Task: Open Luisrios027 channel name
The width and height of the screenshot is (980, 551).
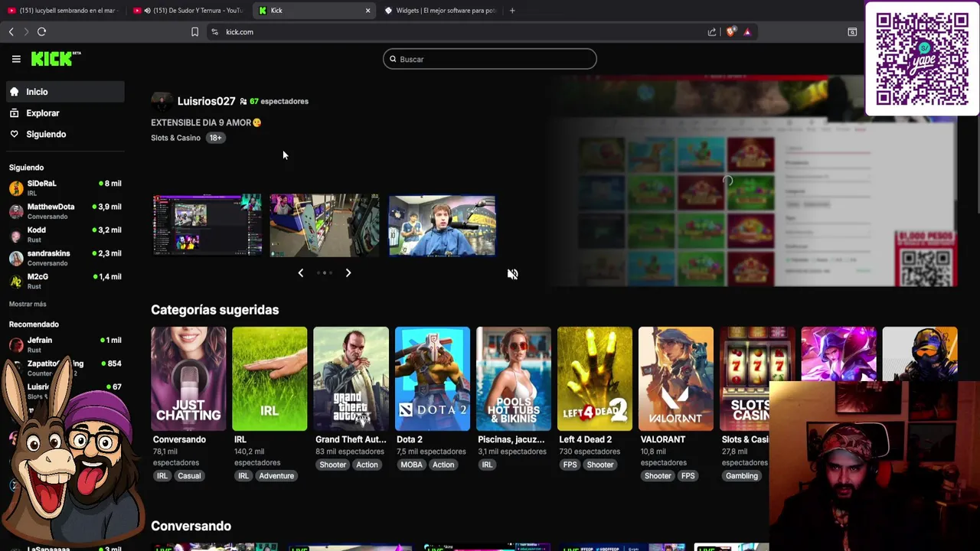Action: click(x=206, y=101)
